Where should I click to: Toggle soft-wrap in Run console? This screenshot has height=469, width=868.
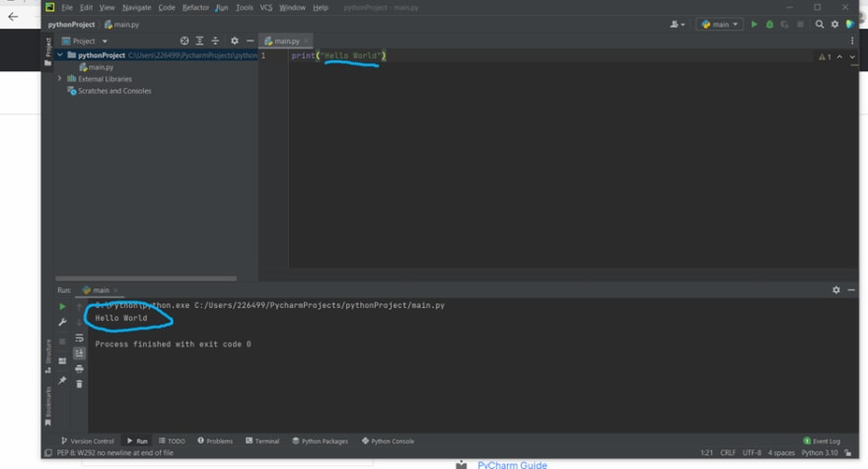point(79,338)
